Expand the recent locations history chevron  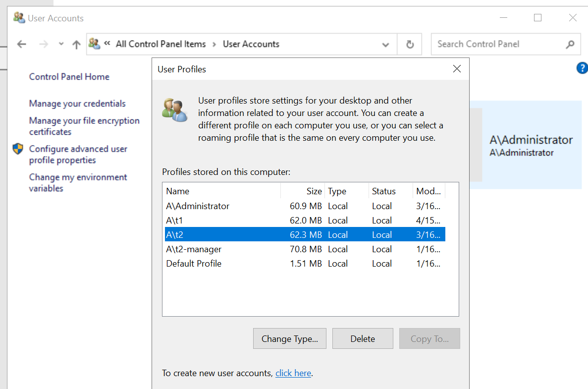60,44
